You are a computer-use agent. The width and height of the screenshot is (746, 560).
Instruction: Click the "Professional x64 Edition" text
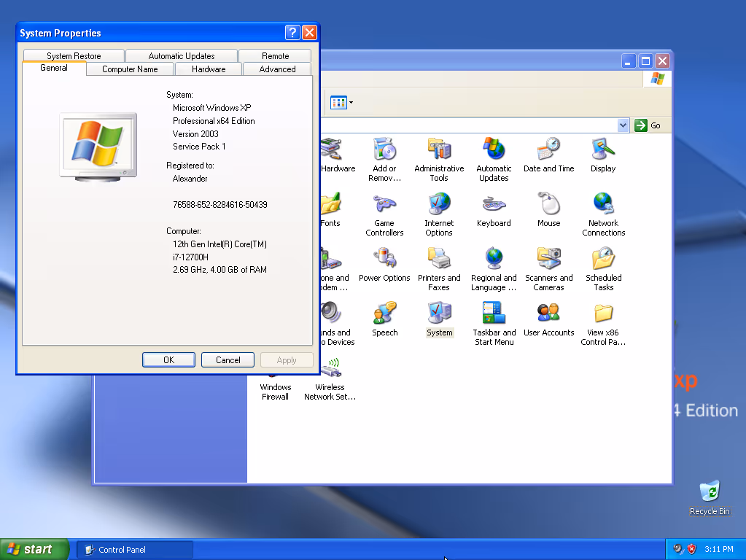tap(214, 121)
